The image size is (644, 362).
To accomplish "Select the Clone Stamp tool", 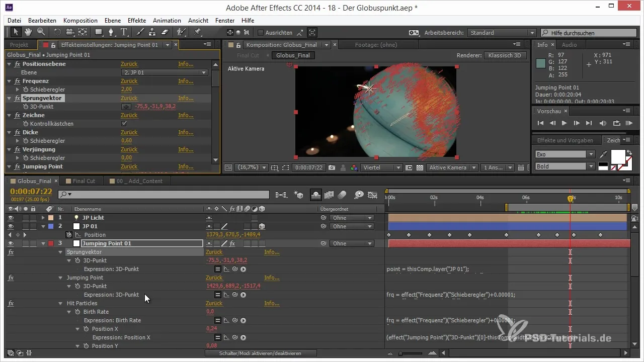I will point(153,32).
